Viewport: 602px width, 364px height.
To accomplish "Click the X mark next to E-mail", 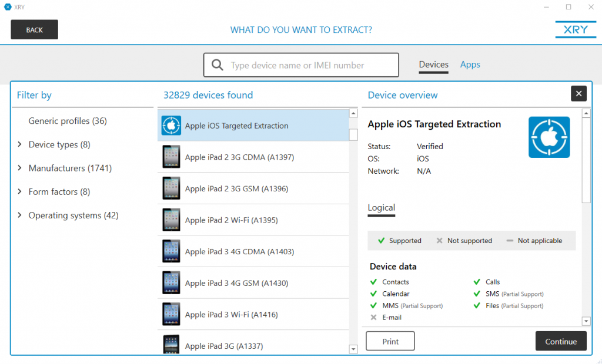I will coord(373,317).
